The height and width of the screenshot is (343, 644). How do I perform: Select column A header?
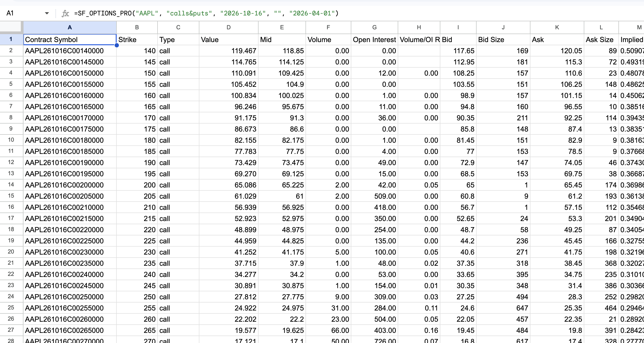pyautogui.click(x=70, y=27)
